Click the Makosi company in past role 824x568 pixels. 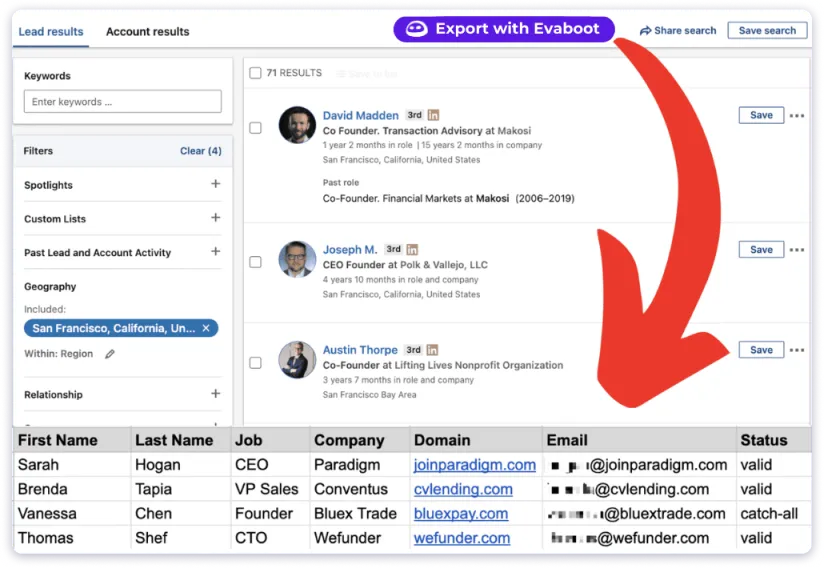tap(492, 199)
